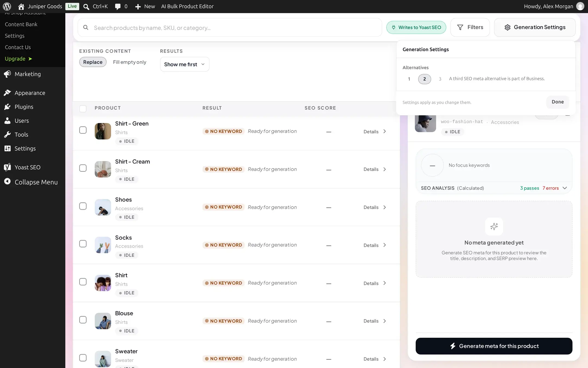Click the Marketing megaphone icon

click(x=7, y=74)
